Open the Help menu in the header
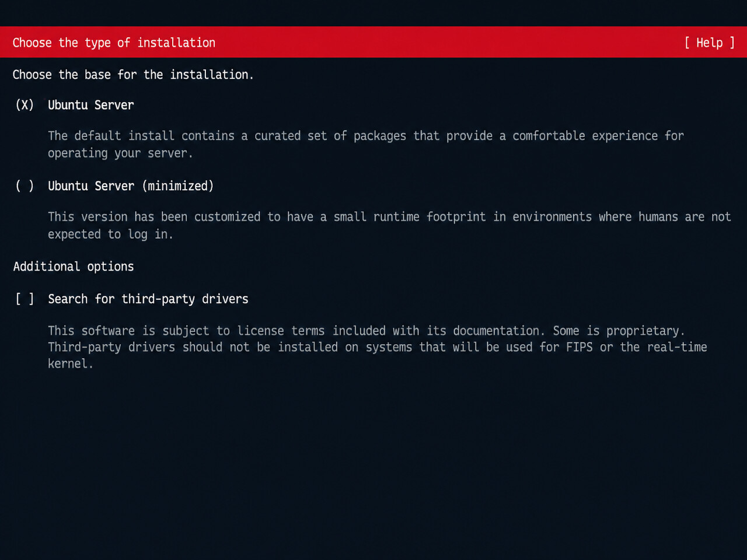 click(709, 43)
